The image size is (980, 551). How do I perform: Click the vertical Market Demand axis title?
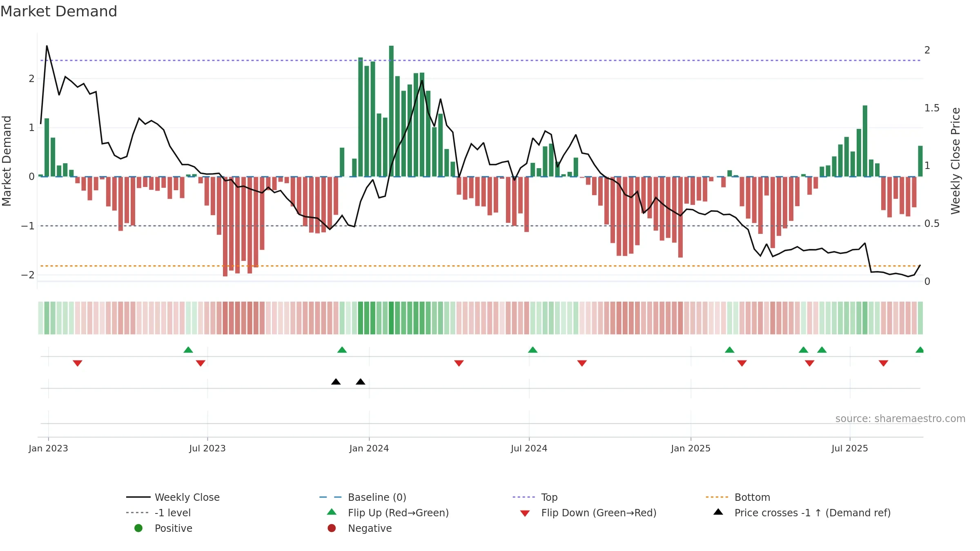click(7, 161)
